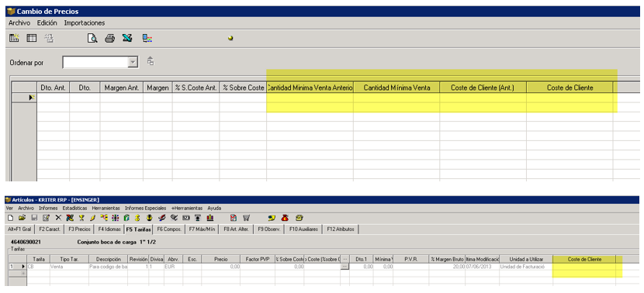The image size is (644, 293).
Task: Open the Importaciones menu
Action: [85, 23]
